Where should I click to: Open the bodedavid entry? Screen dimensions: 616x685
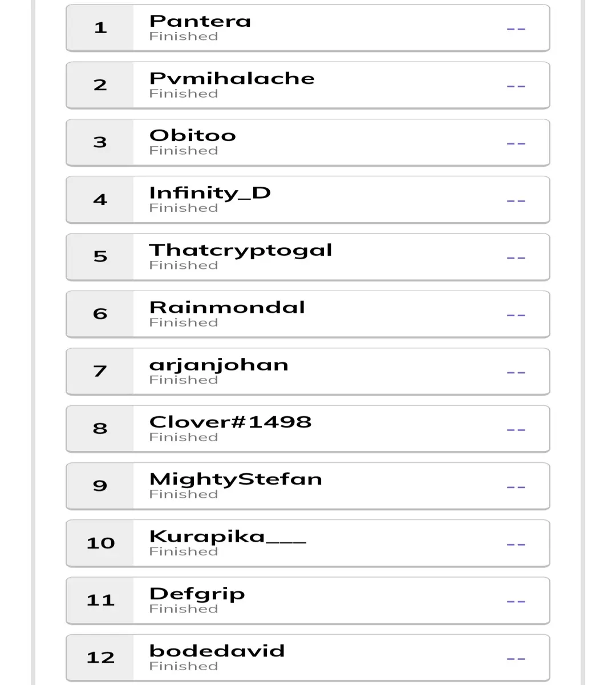point(308,658)
